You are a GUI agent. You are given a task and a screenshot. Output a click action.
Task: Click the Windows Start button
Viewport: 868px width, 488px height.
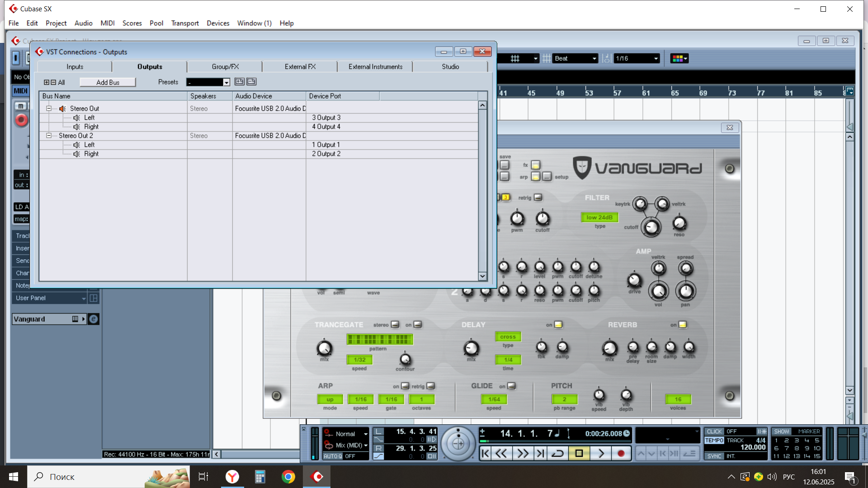(x=14, y=477)
